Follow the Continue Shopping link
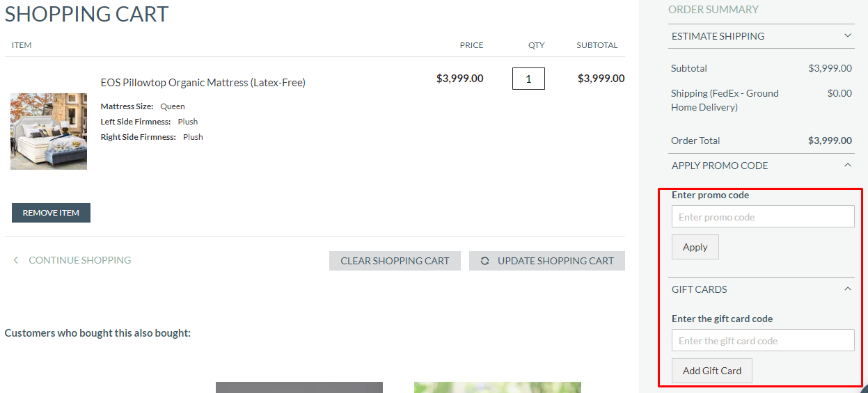 [x=79, y=260]
